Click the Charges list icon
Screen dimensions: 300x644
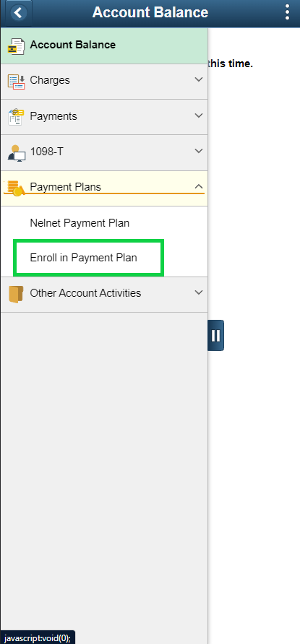tap(16, 82)
